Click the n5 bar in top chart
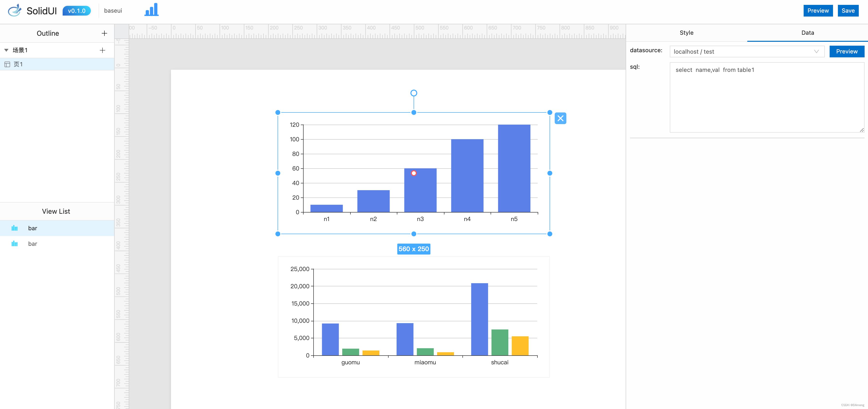The width and height of the screenshot is (868, 409). [x=514, y=169]
